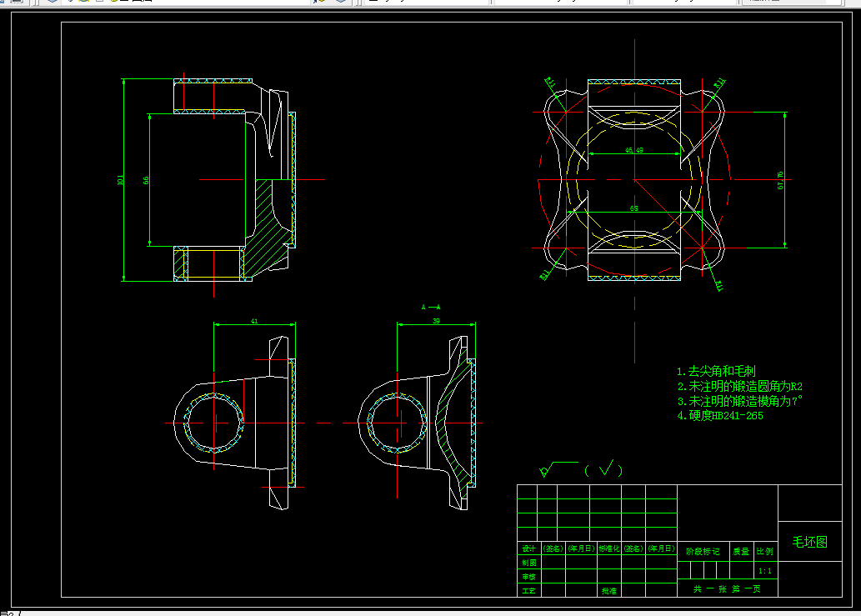Select note 3 about 7° draft angle
The height and width of the screenshot is (616, 861).
pyautogui.click(x=739, y=401)
